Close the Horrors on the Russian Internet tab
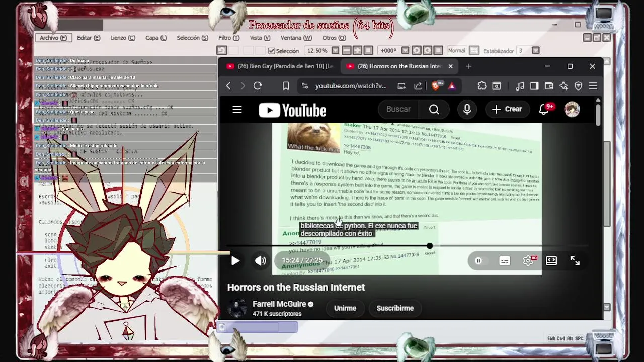 [450, 66]
